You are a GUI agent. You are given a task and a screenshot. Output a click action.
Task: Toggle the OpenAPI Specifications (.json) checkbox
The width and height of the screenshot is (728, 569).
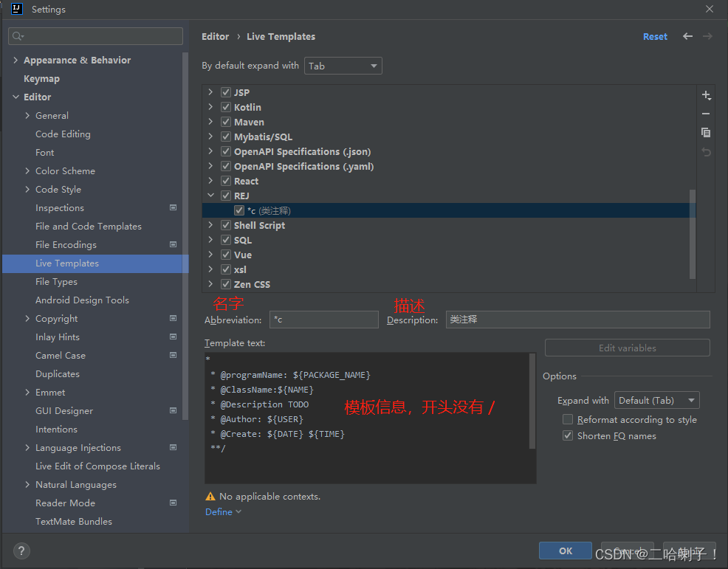[x=226, y=152]
